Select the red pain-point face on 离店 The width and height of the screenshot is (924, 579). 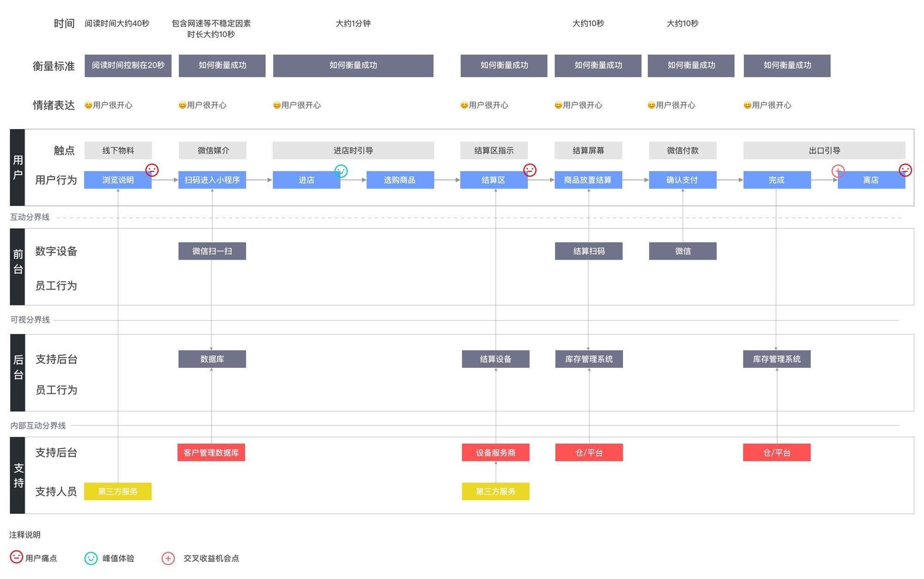point(905,170)
